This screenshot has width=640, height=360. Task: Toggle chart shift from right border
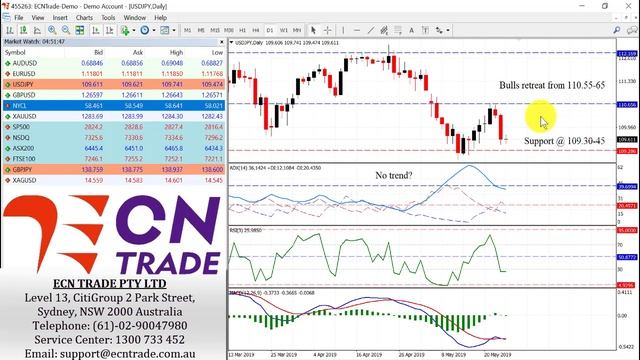110,30
